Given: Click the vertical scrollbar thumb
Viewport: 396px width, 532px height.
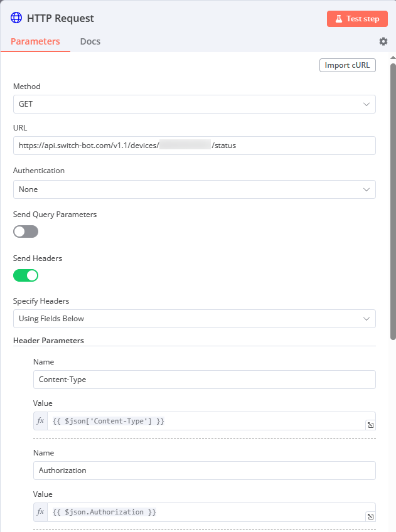Looking at the screenshot, I should (x=393, y=201).
